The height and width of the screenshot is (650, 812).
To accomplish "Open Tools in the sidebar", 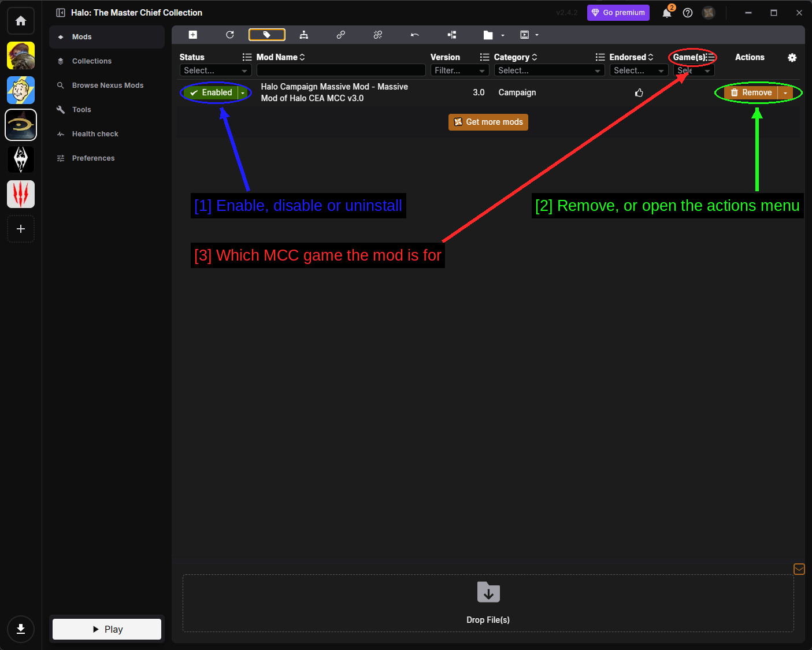I will [107, 110].
